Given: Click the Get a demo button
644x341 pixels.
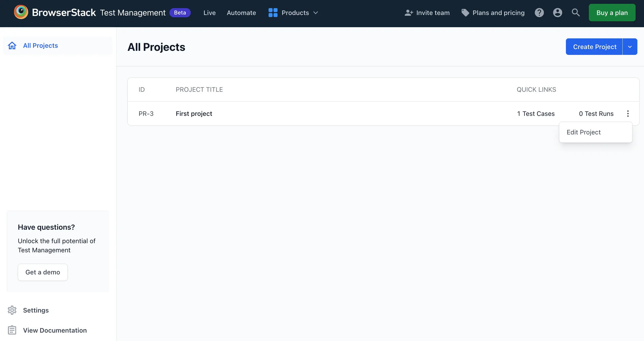Looking at the screenshot, I should (42, 272).
